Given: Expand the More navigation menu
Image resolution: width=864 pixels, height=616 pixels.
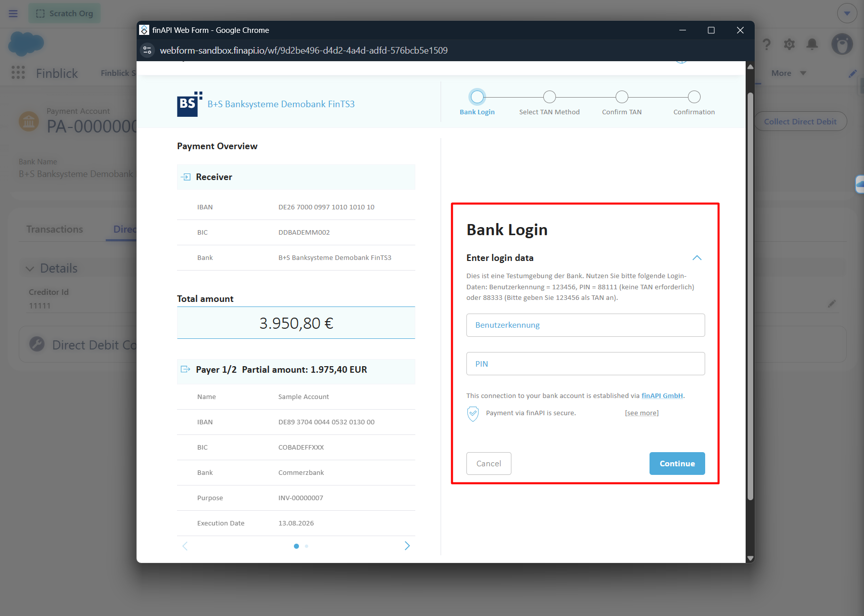Looking at the screenshot, I should point(788,73).
